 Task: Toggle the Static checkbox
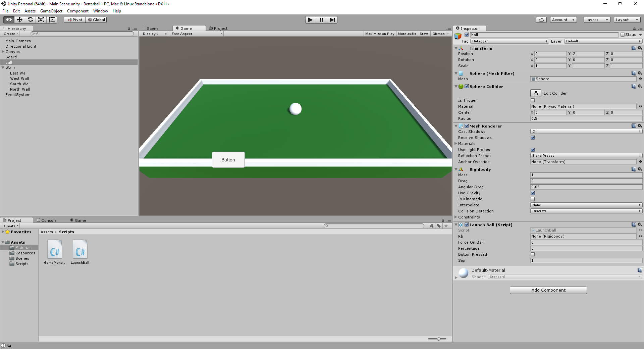coord(623,35)
